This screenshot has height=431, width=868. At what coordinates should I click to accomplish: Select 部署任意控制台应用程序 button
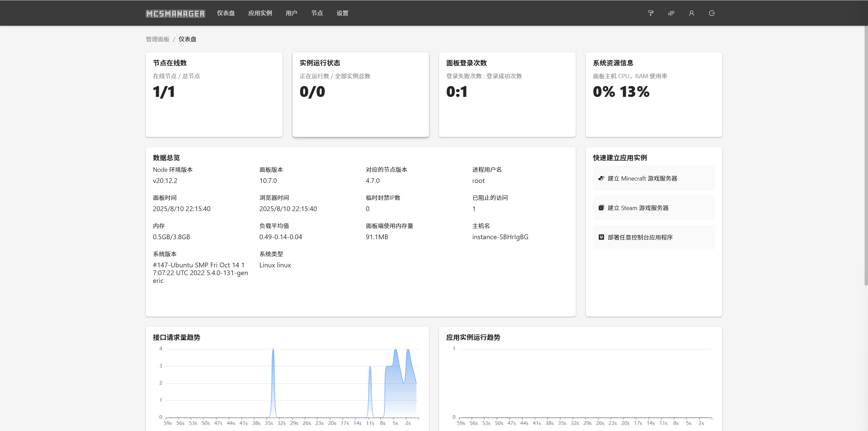pos(654,237)
